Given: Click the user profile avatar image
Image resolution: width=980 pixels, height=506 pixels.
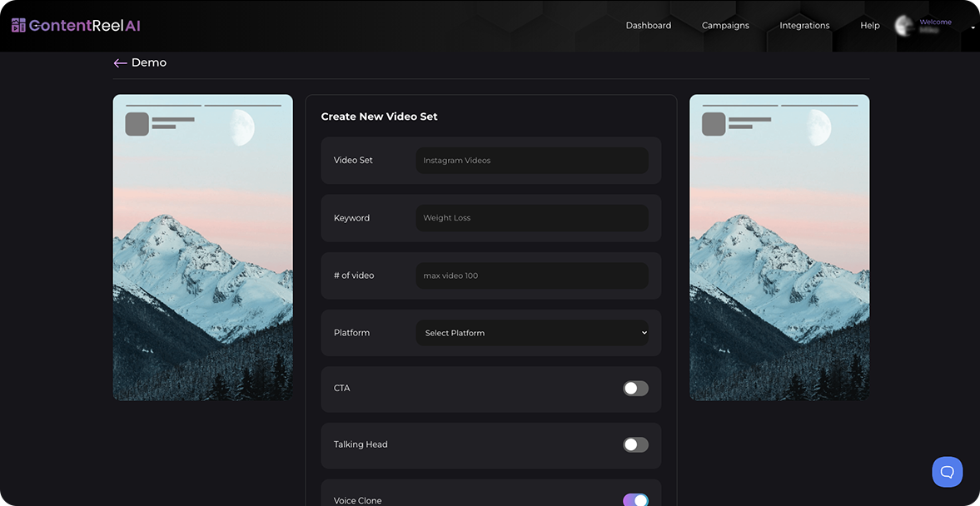Looking at the screenshot, I should pos(904,26).
